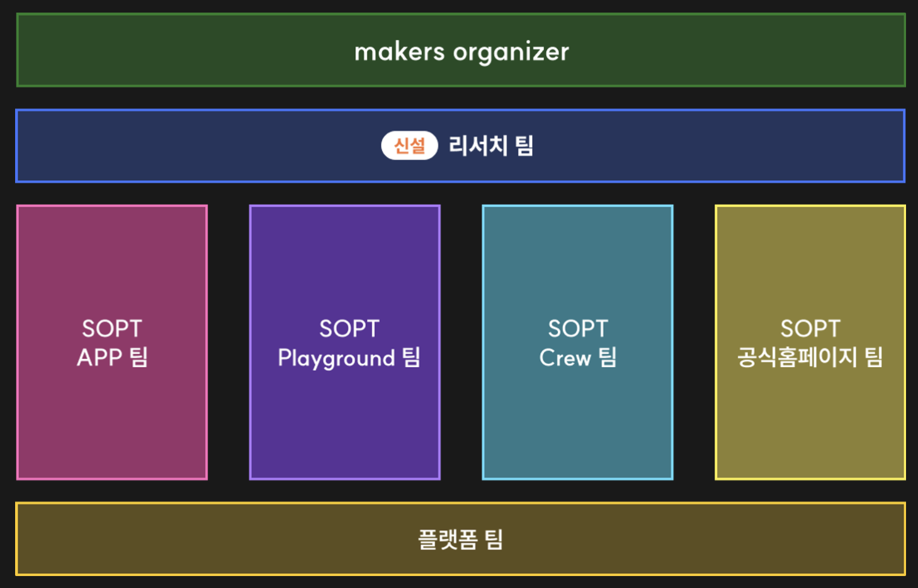Choose the SOPT Crew 팀 card

(577, 342)
